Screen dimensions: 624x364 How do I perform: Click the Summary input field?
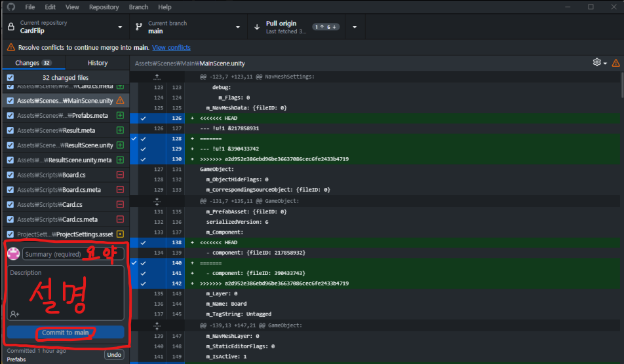73,254
